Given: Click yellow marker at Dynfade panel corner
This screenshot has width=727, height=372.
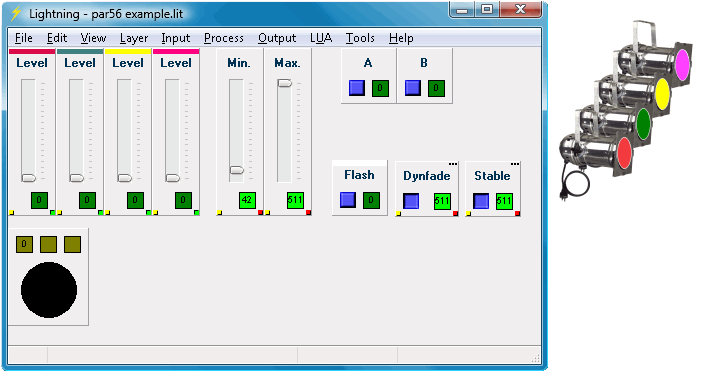Looking at the screenshot, I should pos(398,214).
